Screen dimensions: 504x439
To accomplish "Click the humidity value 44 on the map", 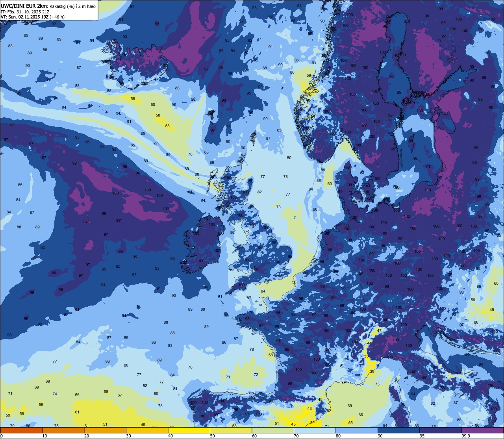I will pos(369,343).
